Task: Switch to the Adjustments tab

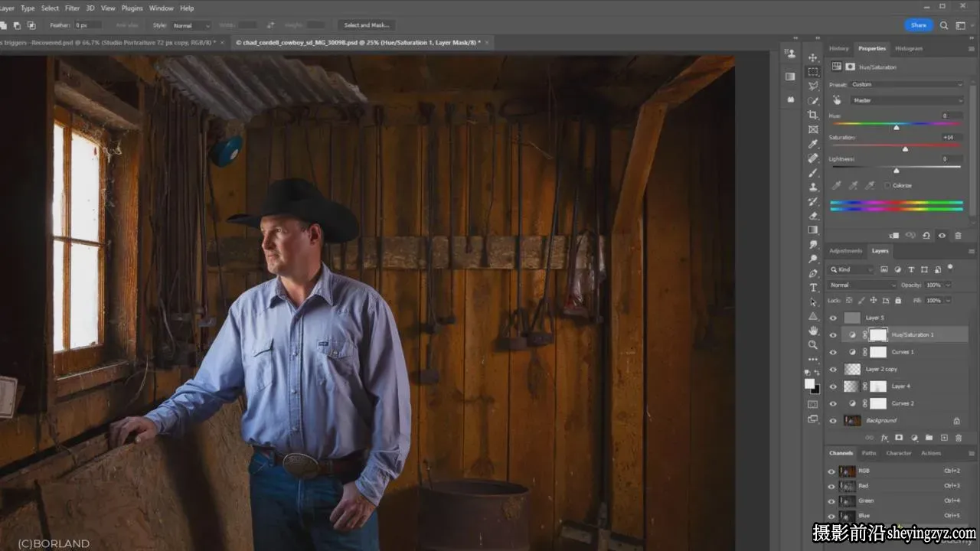Action: click(x=846, y=251)
